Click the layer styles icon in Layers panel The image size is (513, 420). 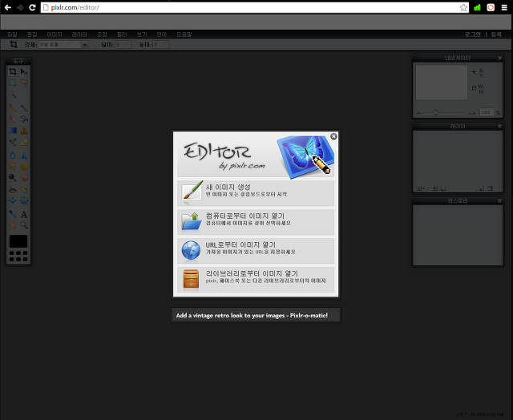(x=443, y=188)
